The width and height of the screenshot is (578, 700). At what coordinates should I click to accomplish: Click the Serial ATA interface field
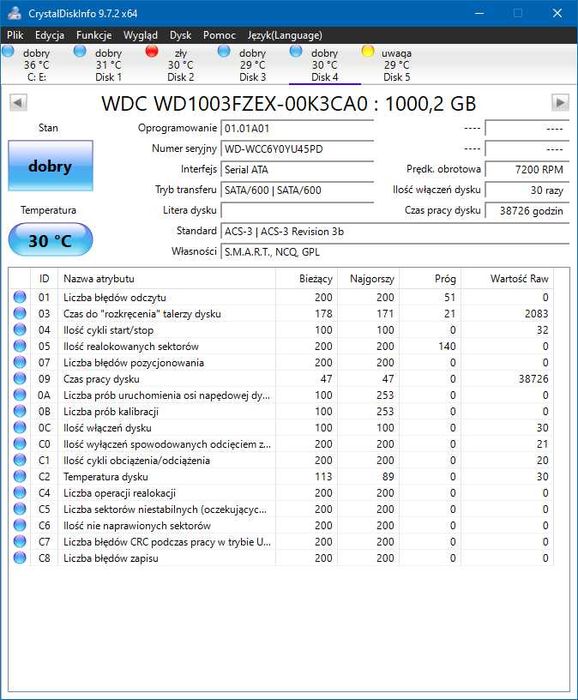pos(297,170)
